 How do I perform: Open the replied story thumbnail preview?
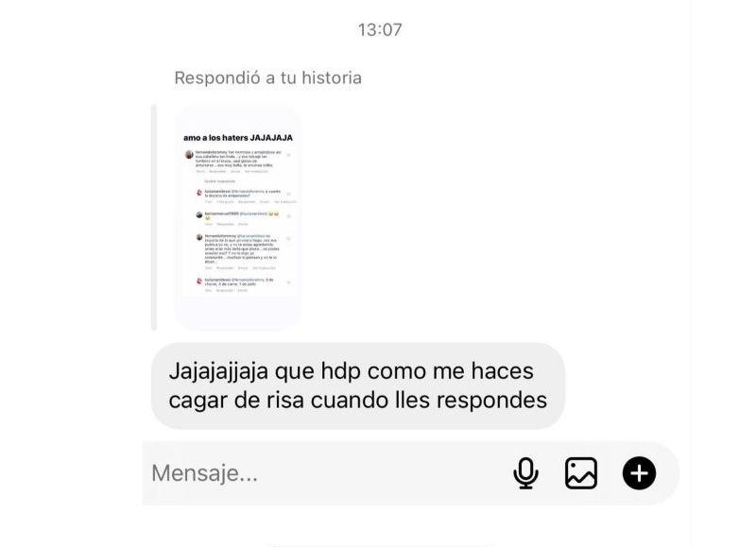[238, 218]
